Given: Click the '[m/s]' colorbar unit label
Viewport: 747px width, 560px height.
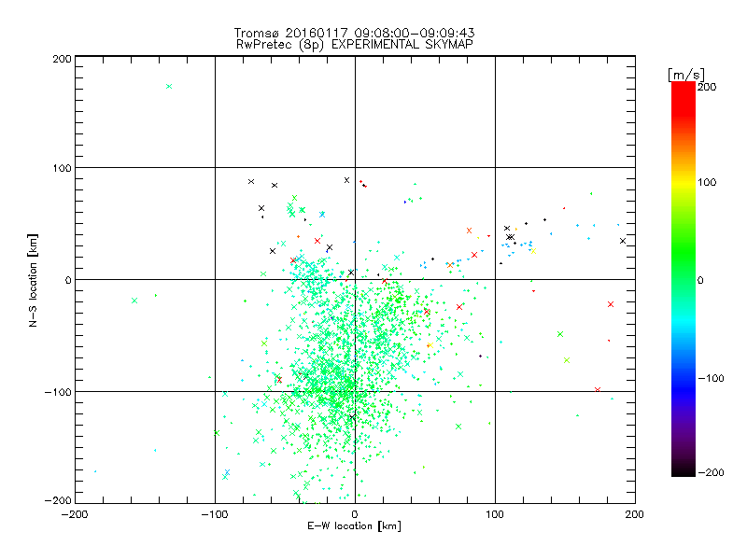Looking at the screenshot, I should 686,75.
